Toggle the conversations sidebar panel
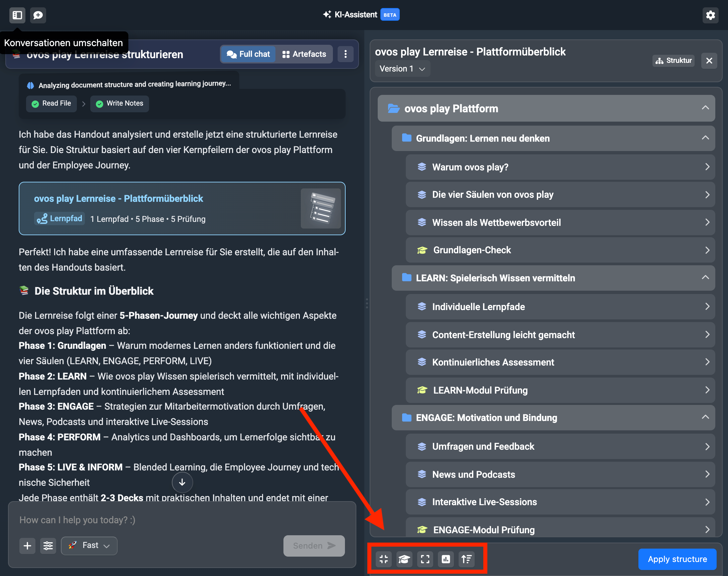Screen dimensions: 728x576 [x=17, y=15]
